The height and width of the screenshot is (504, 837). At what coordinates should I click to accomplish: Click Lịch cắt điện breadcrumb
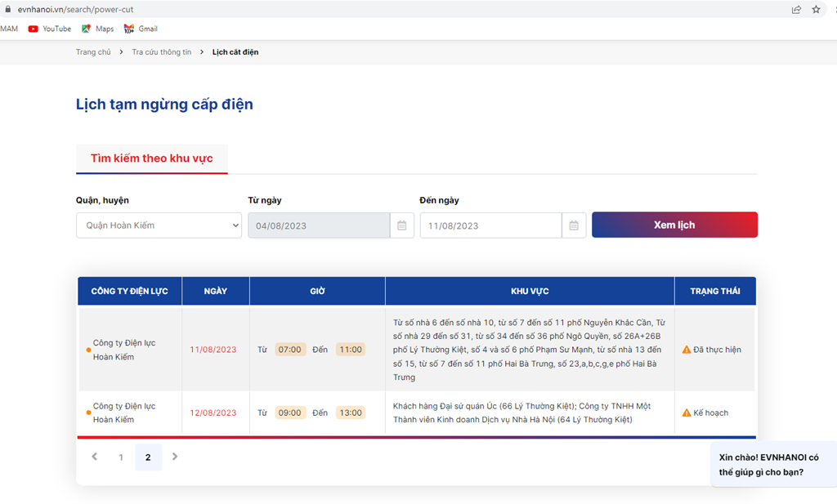point(235,52)
